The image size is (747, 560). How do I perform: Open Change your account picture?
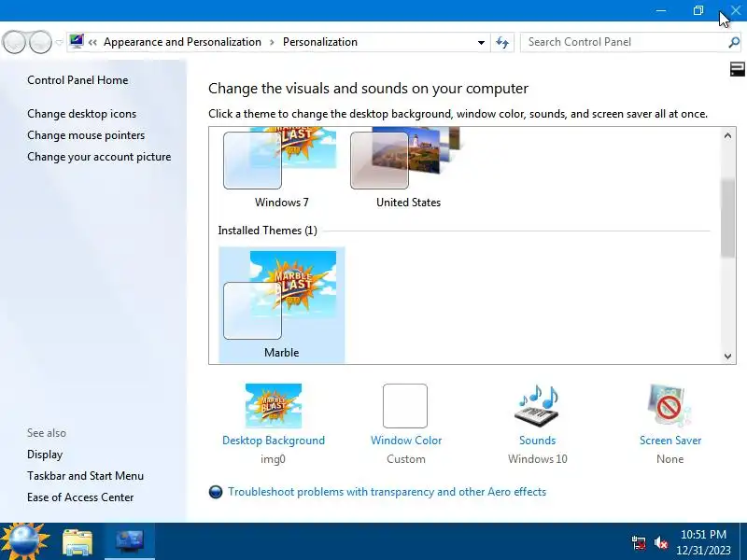99,157
